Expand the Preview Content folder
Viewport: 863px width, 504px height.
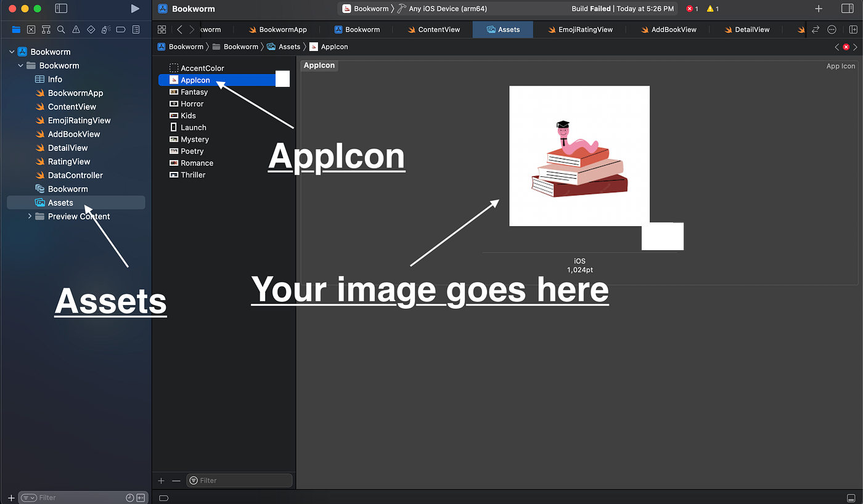click(29, 216)
